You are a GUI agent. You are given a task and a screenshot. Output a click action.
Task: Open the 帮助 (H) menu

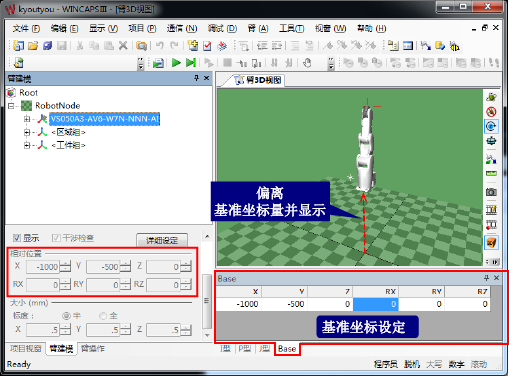[x=372, y=29]
